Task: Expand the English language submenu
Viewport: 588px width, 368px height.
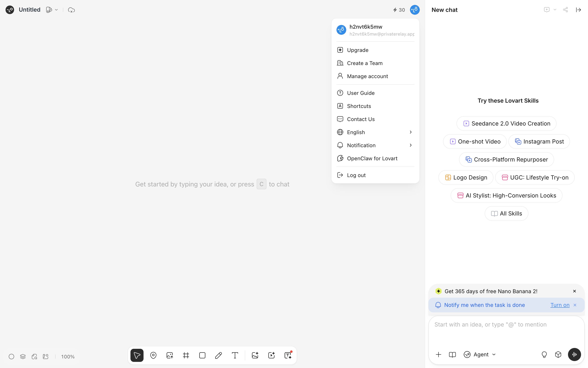Action: 375,132
